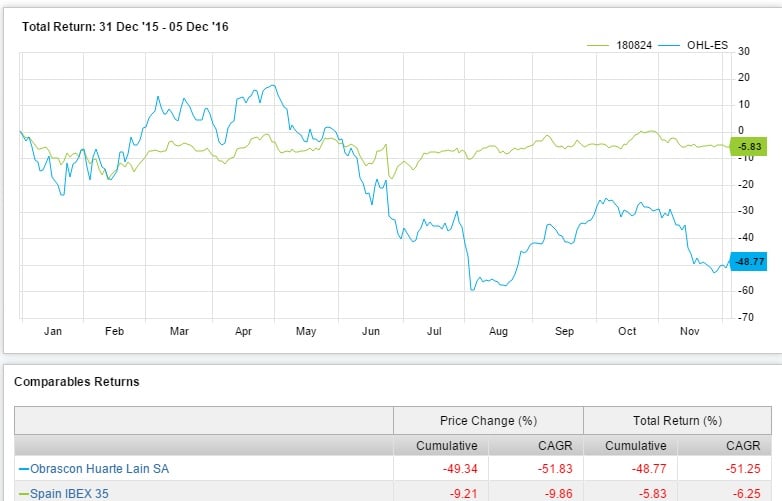Click the Comparables Returns section heading
The width and height of the screenshot is (782, 501).
[x=76, y=381]
